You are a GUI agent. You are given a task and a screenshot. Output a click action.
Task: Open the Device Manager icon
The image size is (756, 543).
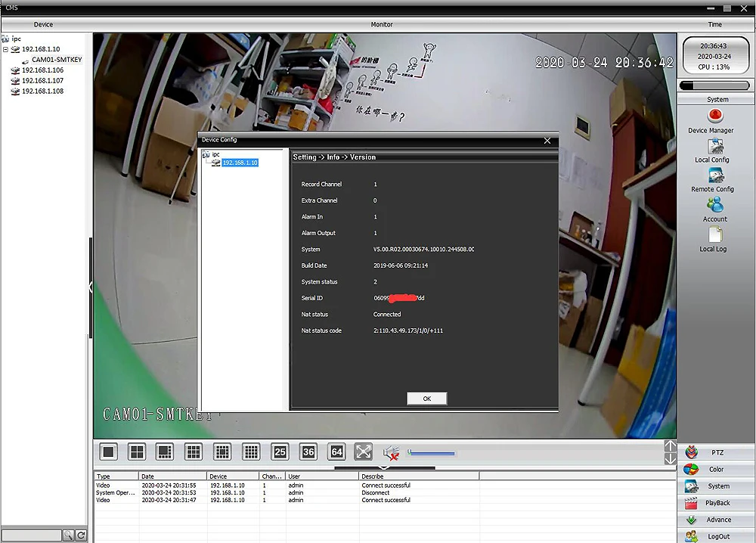click(715, 116)
